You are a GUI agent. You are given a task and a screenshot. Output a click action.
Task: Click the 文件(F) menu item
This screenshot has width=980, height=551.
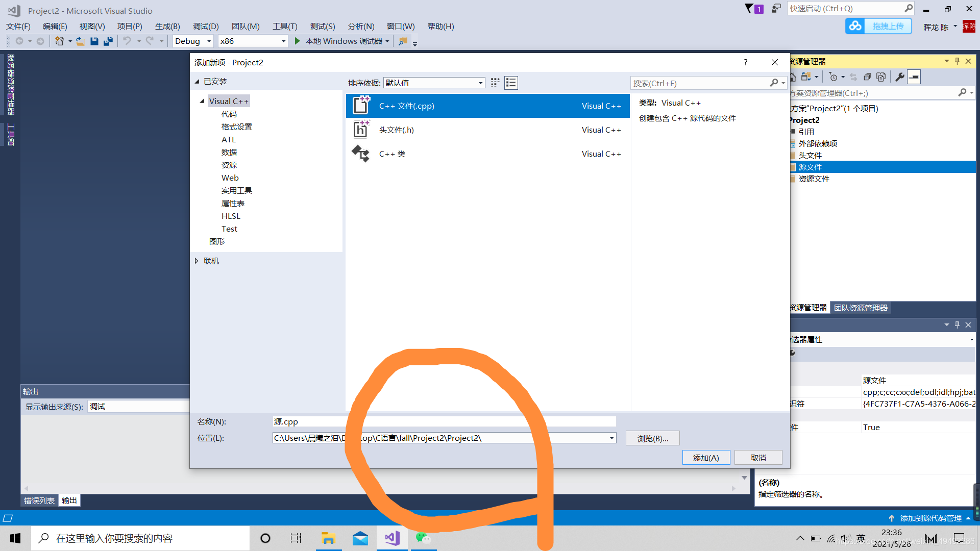coord(18,26)
